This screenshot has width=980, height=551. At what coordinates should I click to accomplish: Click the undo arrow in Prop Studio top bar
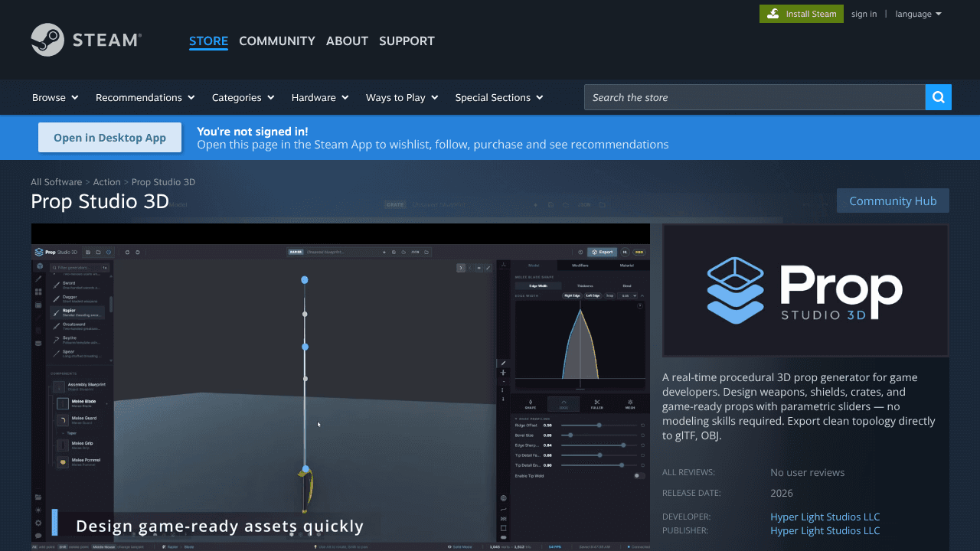pyautogui.click(x=127, y=252)
